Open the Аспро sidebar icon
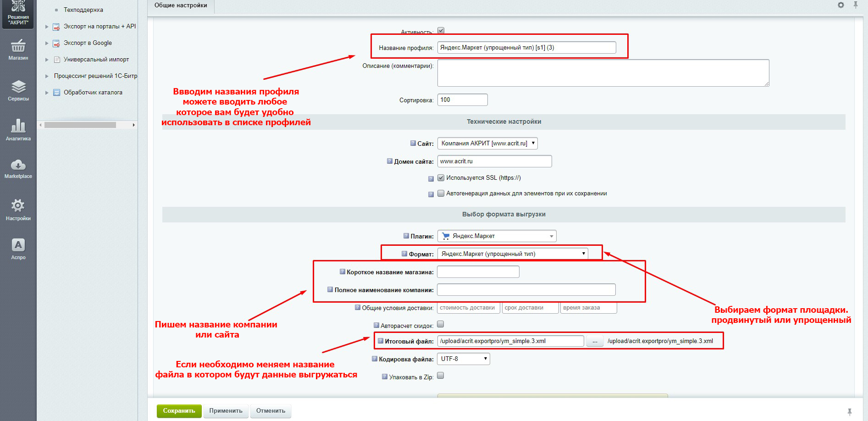The width and height of the screenshot is (868, 421). point(18,249)
